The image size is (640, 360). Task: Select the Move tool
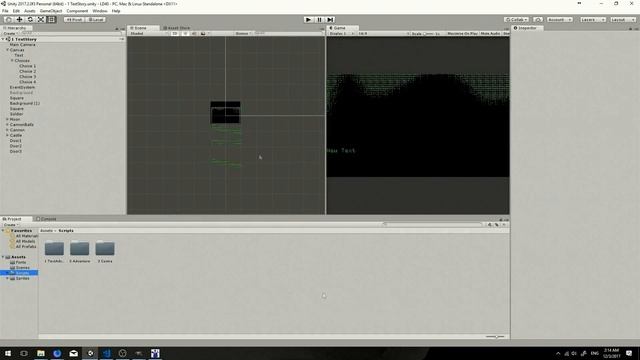[x=19, y=20]
